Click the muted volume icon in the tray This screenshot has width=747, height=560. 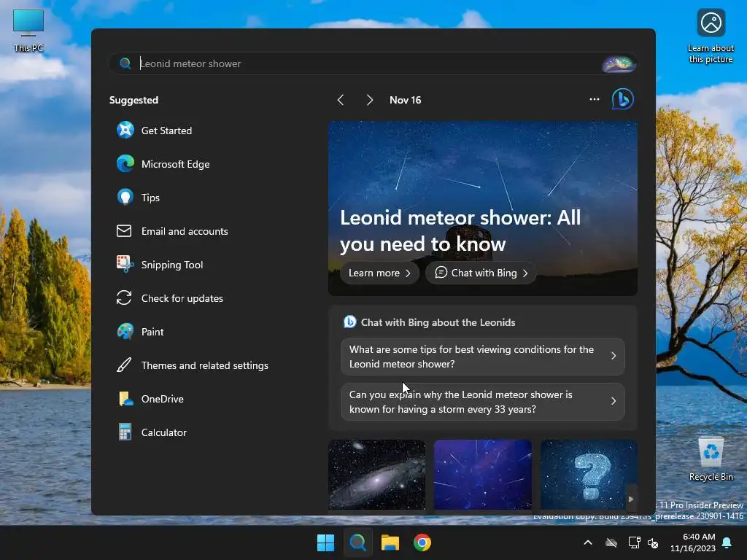tap(653, 542)
